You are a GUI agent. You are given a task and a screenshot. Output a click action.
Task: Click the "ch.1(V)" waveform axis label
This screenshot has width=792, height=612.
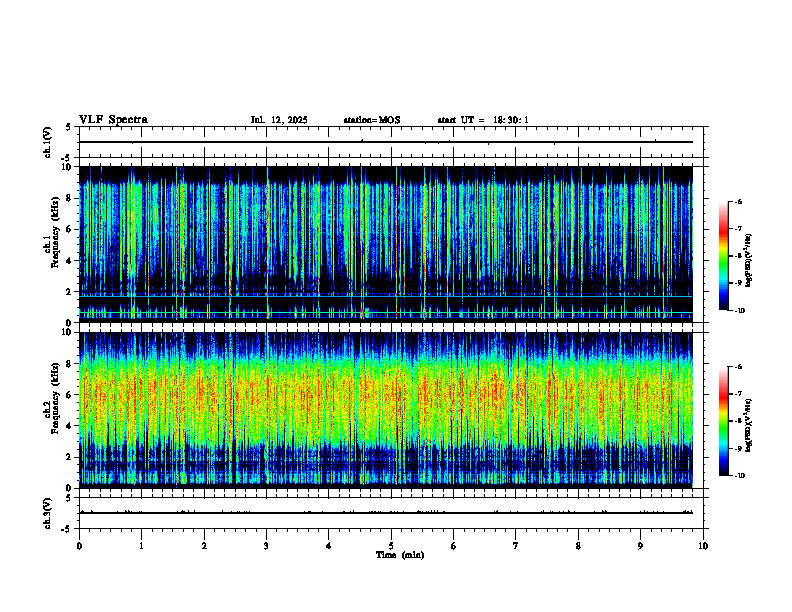click(x=48, y=142)
